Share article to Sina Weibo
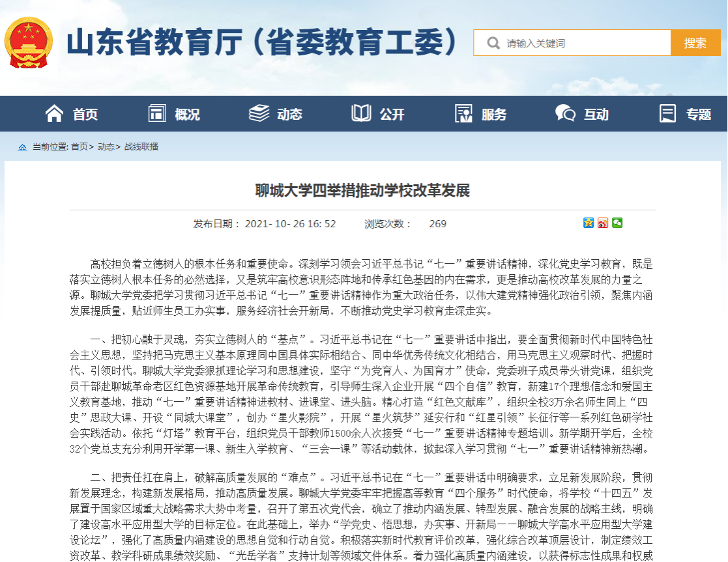 [603, 223]
